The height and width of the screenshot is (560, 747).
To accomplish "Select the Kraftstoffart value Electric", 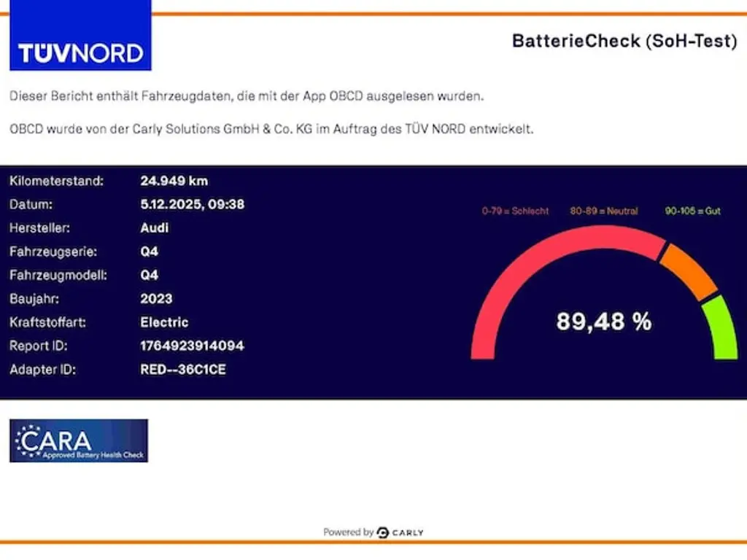I will tap(164, 322).
